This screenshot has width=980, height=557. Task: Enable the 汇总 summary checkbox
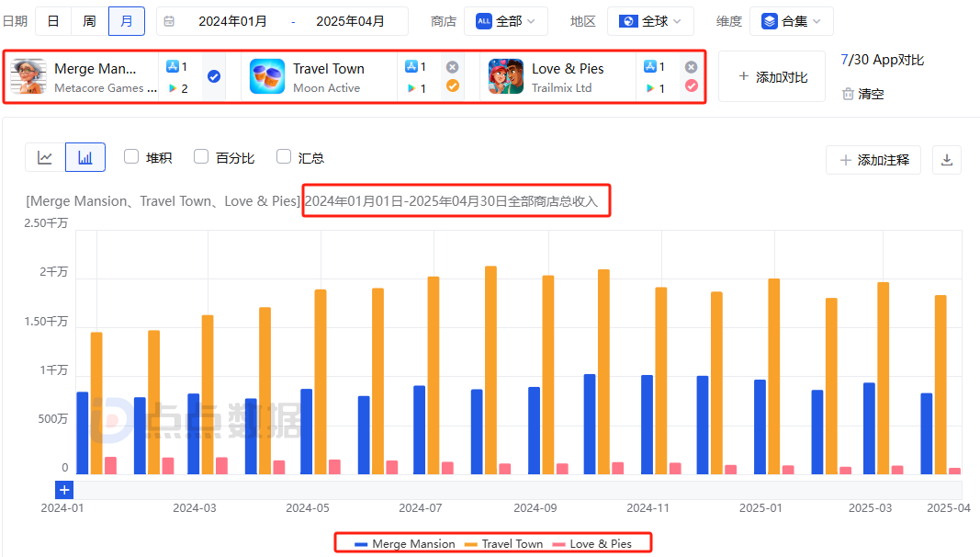point(284,156)
